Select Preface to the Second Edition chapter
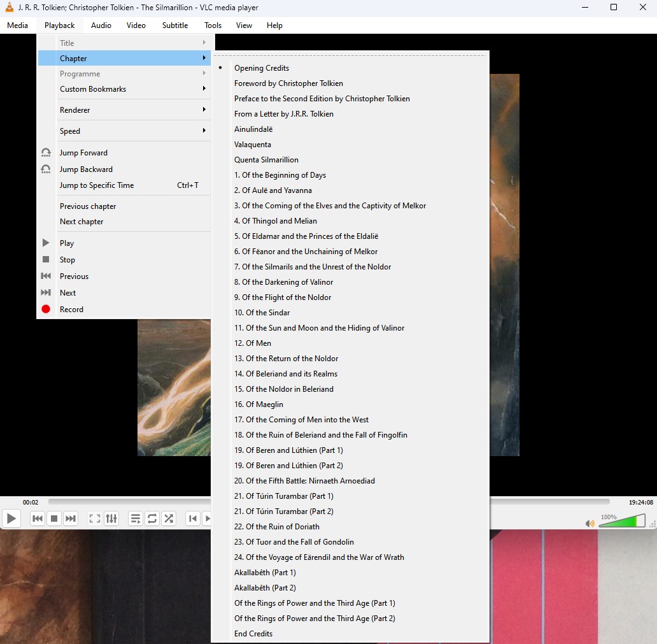 click(x=350, y=99)
